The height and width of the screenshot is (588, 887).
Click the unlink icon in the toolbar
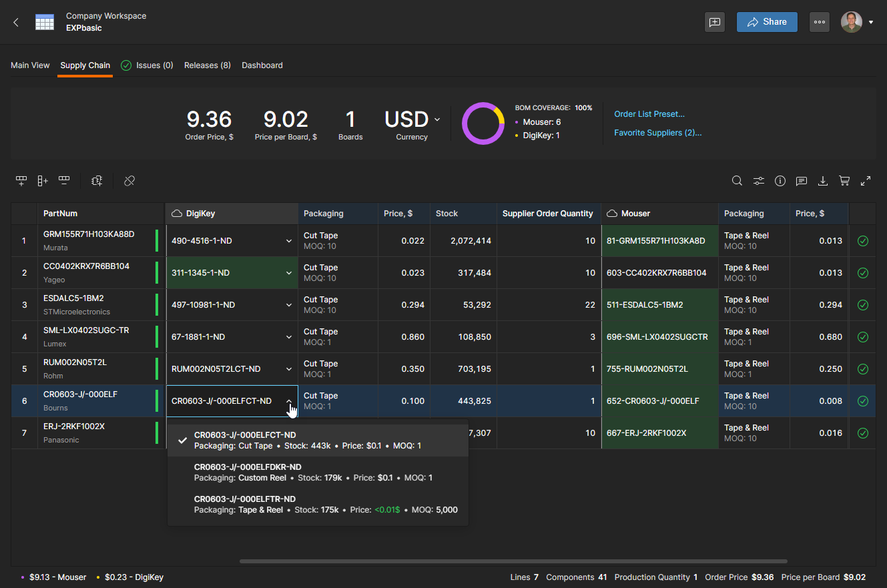pyautogui.click(x=129, y=181)
